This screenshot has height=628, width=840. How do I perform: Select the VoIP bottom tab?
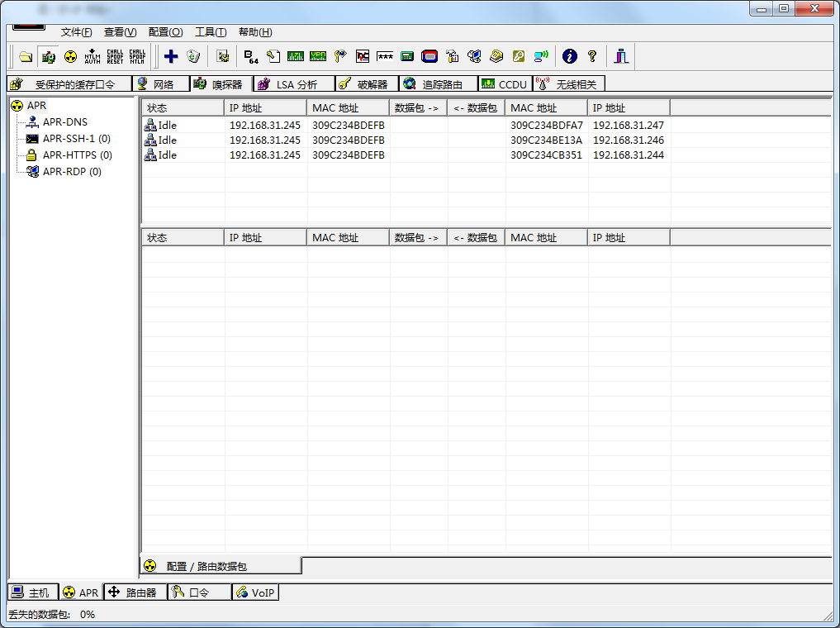(255, 592)
